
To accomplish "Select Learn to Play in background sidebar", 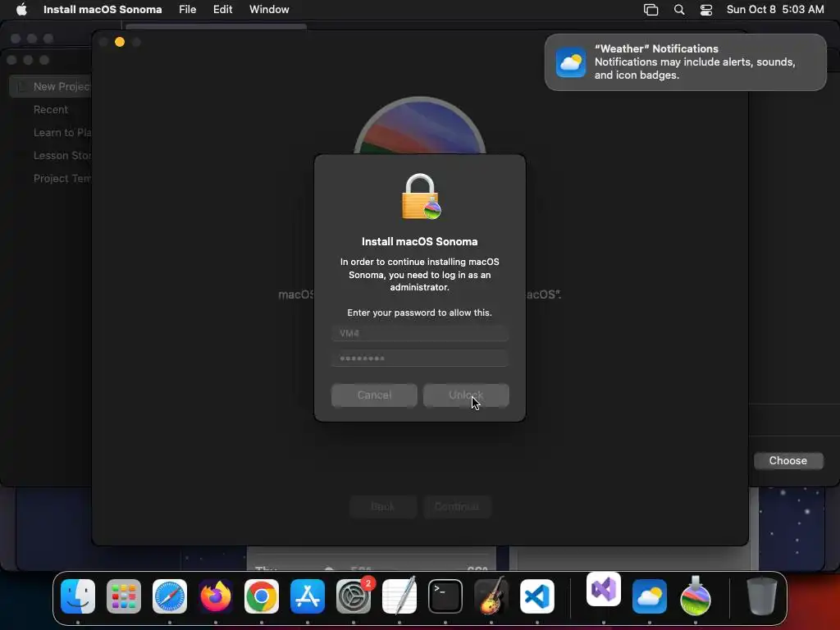I will tap(62, 132).
